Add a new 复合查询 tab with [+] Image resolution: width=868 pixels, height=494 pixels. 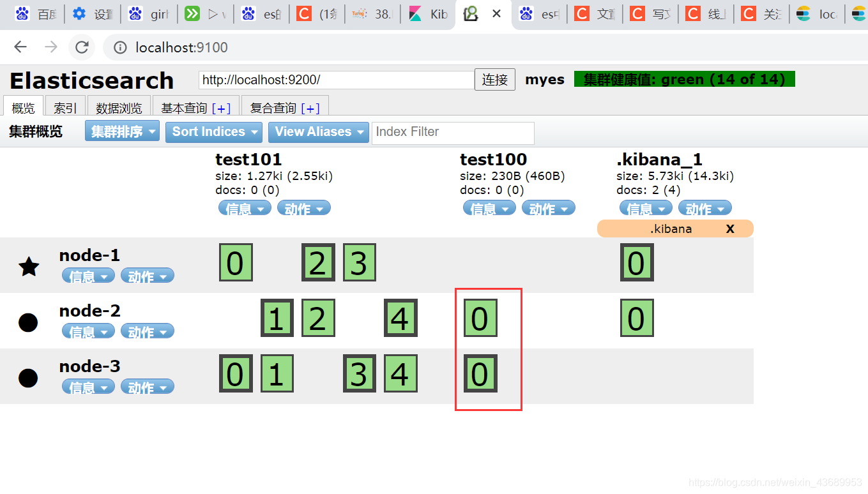pos(310,109)
